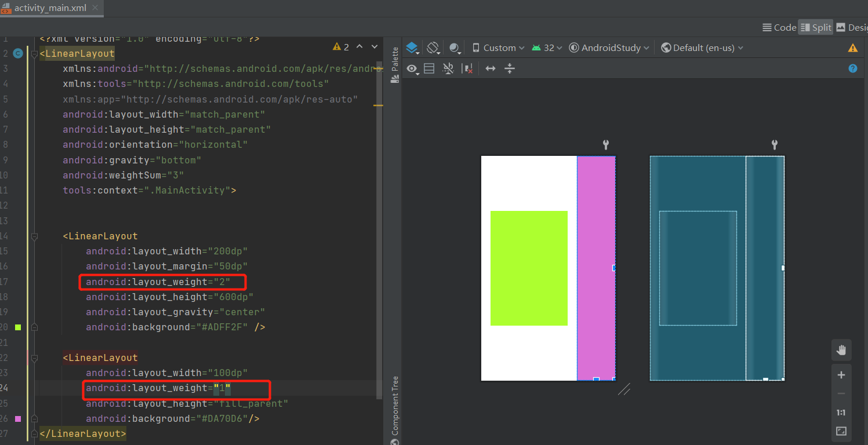Switch to Split view mode
The height and width of the screenshot is (445, 868).
tap(816, 27)
